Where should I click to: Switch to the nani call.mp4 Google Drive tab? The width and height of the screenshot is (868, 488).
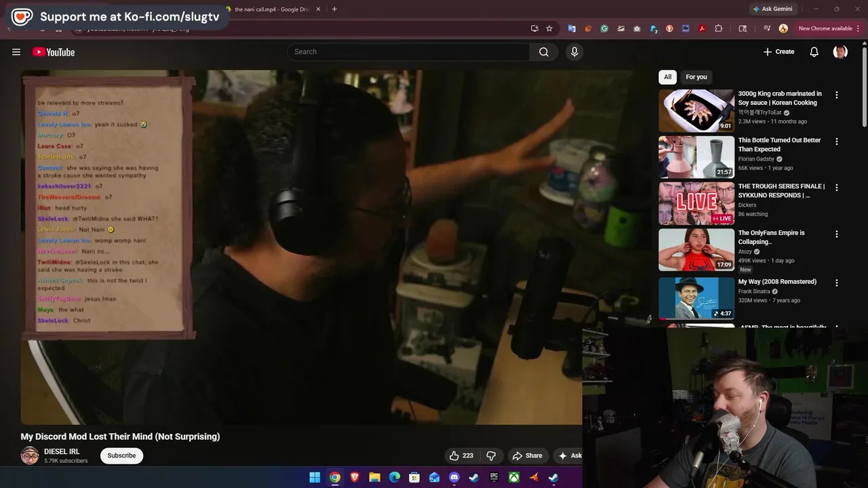pyautogui.click(x=273, y=9)
